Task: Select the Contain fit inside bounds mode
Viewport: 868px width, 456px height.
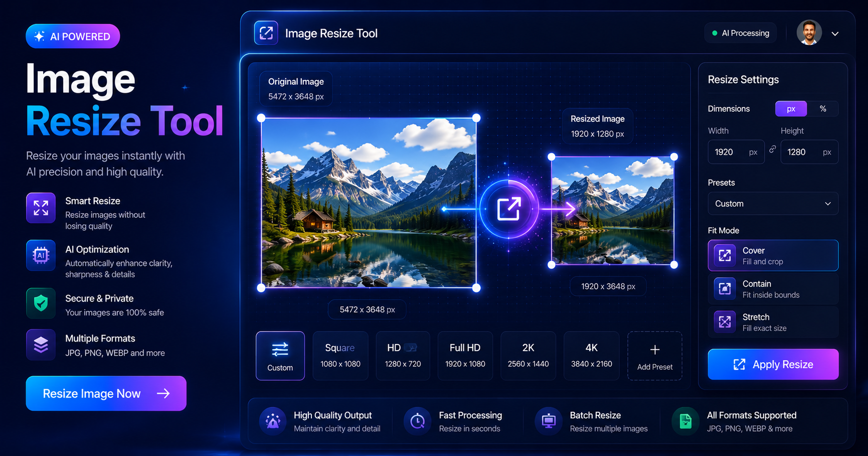Action: [773, 288]
